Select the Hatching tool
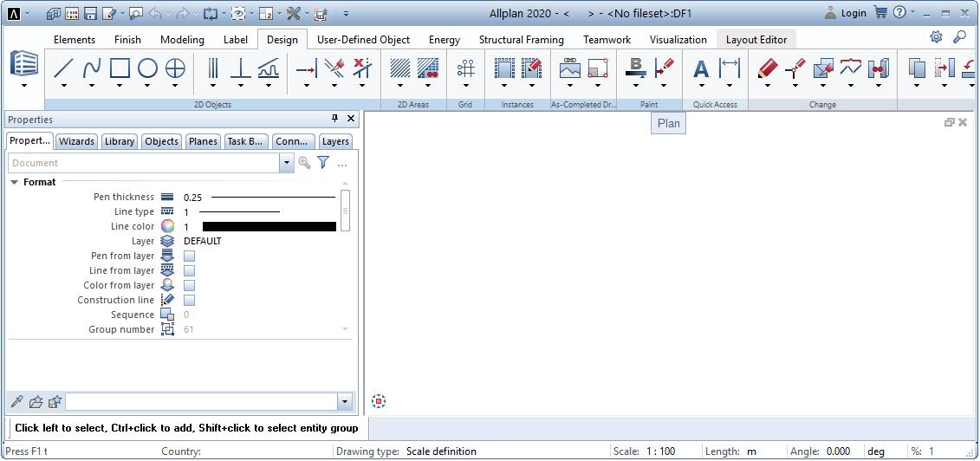The image size is (980, 461). (400, 68)
